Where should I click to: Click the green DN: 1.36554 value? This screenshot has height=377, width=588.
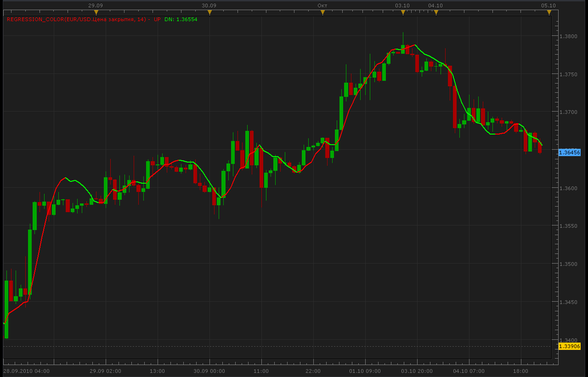[181, 19]
